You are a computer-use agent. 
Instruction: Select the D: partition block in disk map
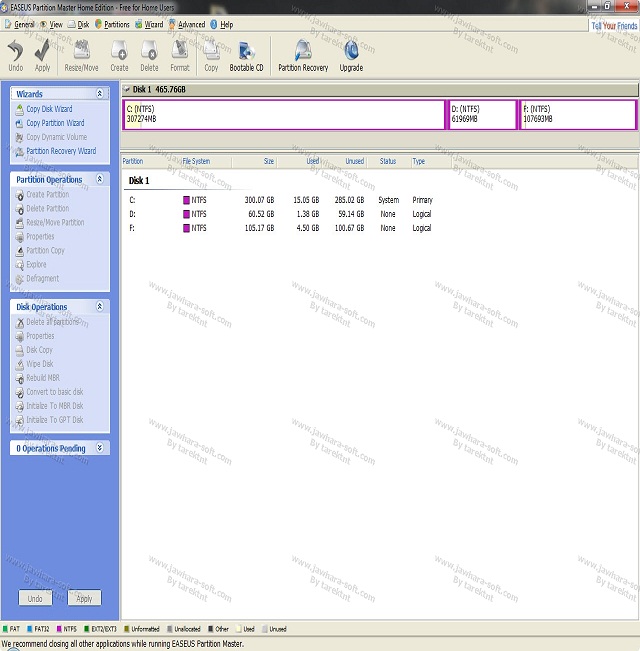482,115
